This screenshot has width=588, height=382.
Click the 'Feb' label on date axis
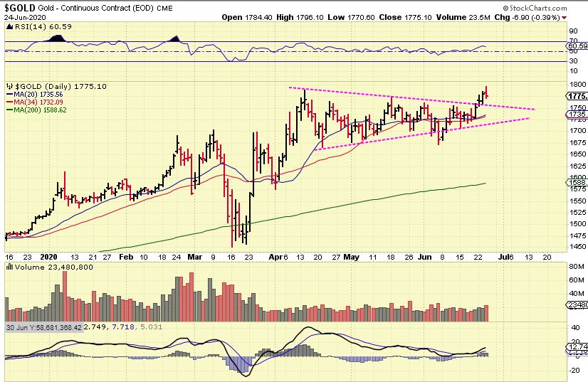(x=126, y=258)
